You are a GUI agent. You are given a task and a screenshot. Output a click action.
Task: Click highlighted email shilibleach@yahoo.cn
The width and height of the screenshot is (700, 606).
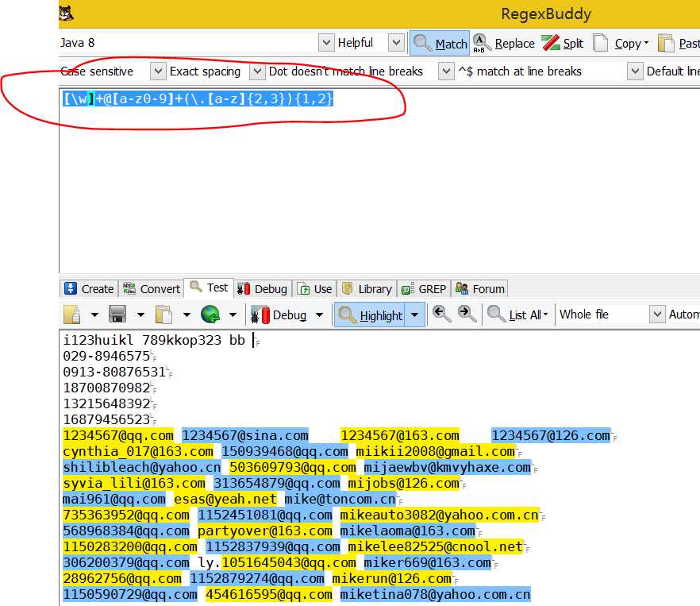[142, 467]
